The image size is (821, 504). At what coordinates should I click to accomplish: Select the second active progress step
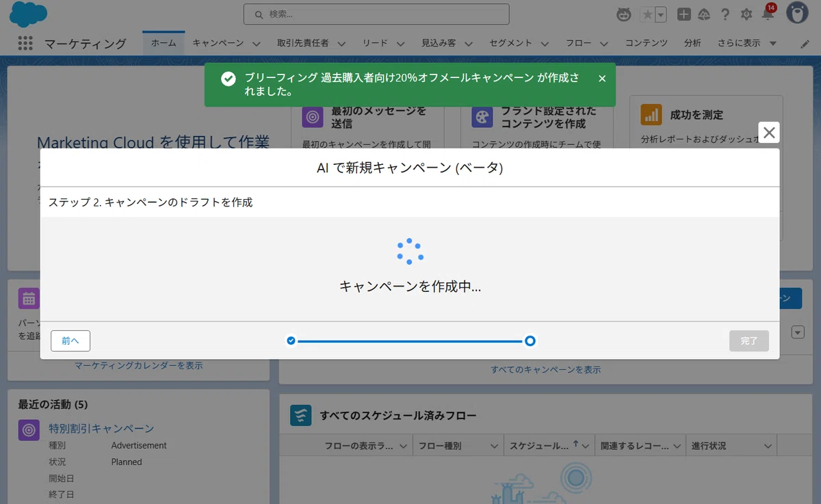coord(530,341)
